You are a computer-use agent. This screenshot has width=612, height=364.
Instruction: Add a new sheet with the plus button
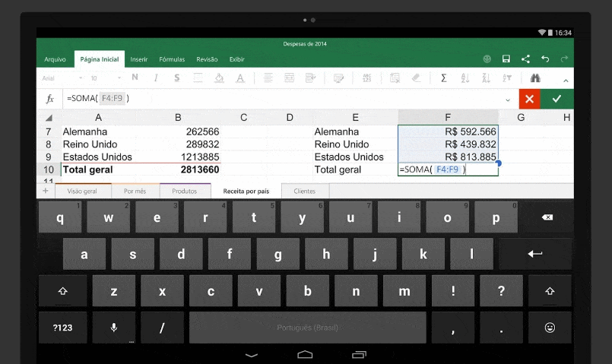point(45,191)
